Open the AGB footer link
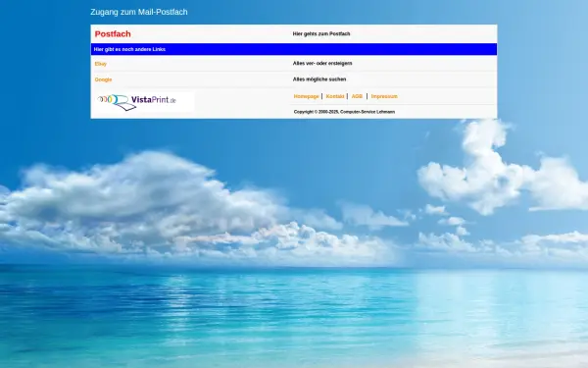 357,96
